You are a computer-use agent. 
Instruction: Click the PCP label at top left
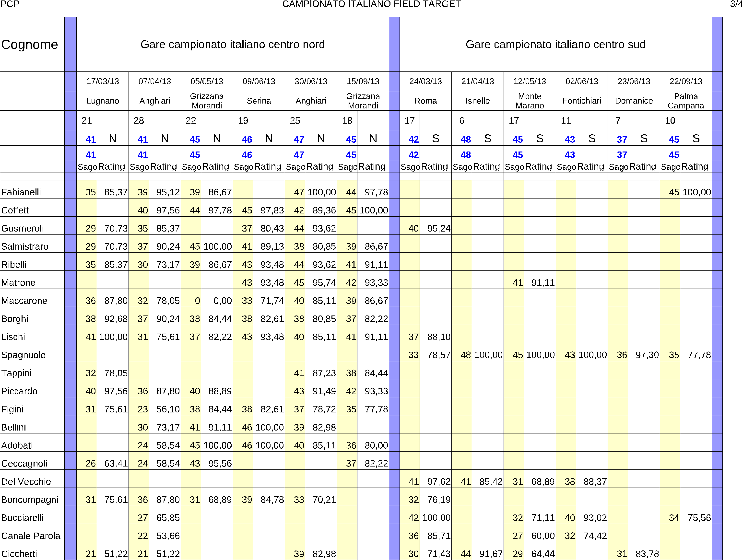(x=10, y=4)
